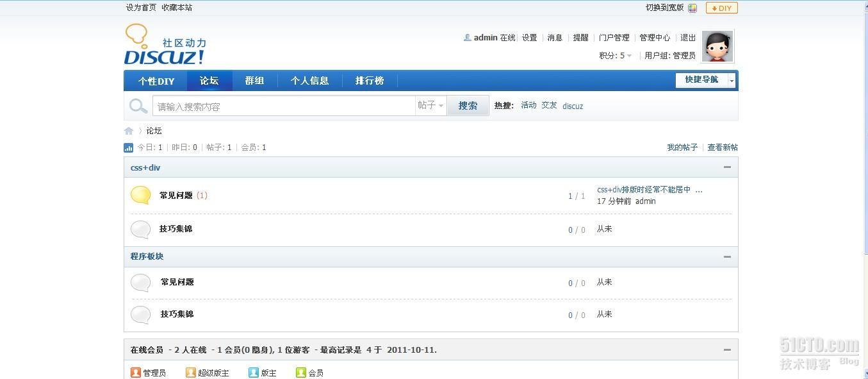The image size is (868, 379).
Task: Collapse the 在线会员 section
Action: tap(727, 350)
